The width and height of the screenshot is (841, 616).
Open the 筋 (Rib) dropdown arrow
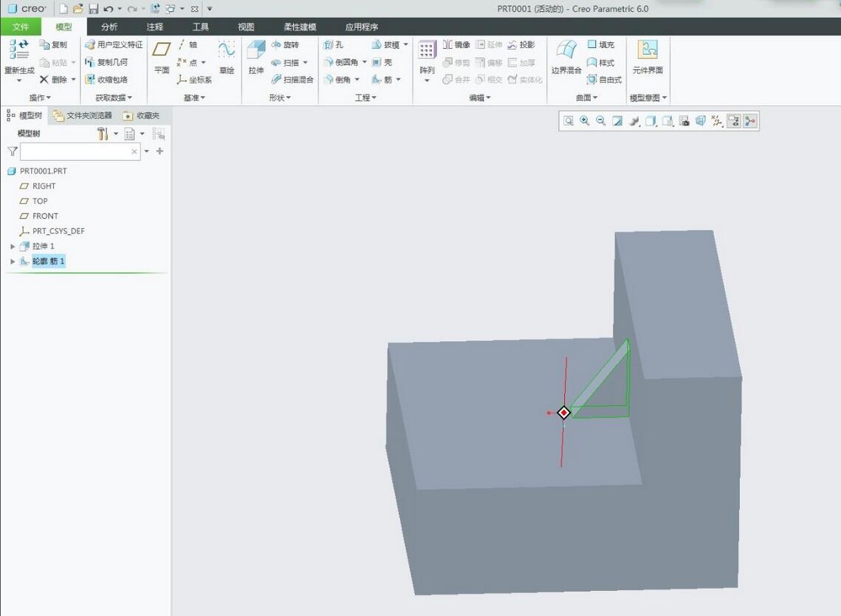(x=398, y=80)
